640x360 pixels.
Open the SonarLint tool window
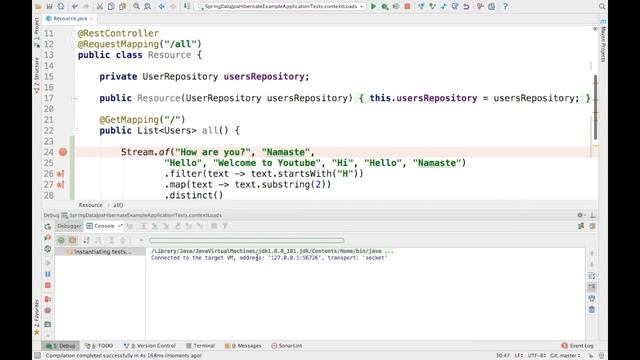(x=287, y=346)
